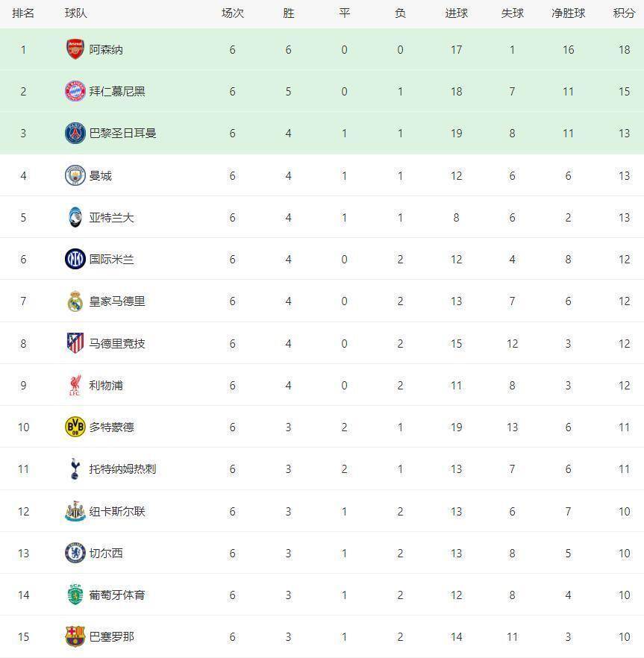Image resolution: width=644 pixels, height=658 pixels.
Task: Open the 亚特兰大 team link
Action: click(111, 218)
